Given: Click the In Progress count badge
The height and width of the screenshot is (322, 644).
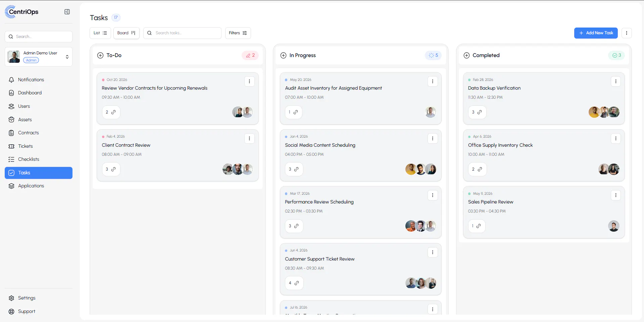Looking at the screenshot, I should pos(433,55).
